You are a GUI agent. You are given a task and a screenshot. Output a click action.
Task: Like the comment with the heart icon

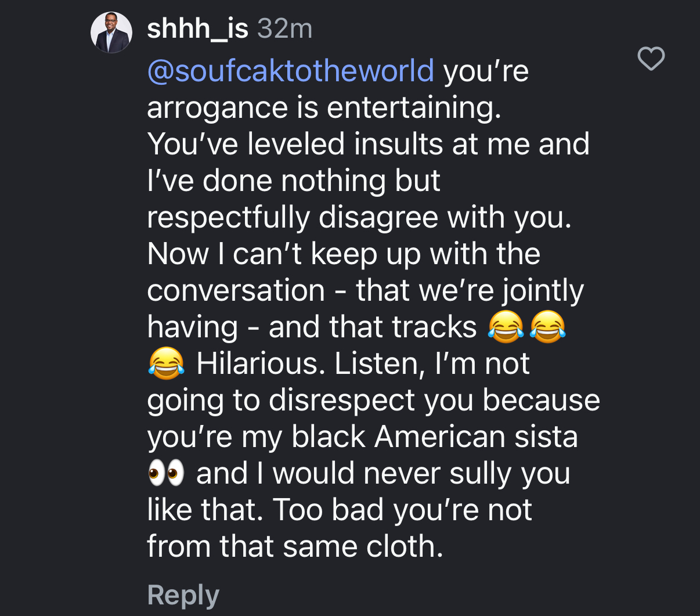pos(651,59)
